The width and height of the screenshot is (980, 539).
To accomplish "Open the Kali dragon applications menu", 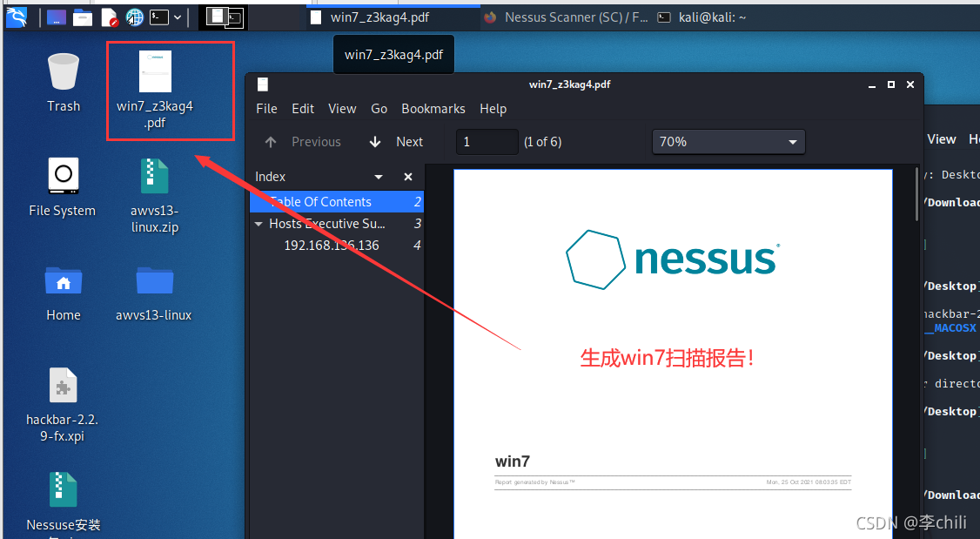I will [x=17, y=17].
